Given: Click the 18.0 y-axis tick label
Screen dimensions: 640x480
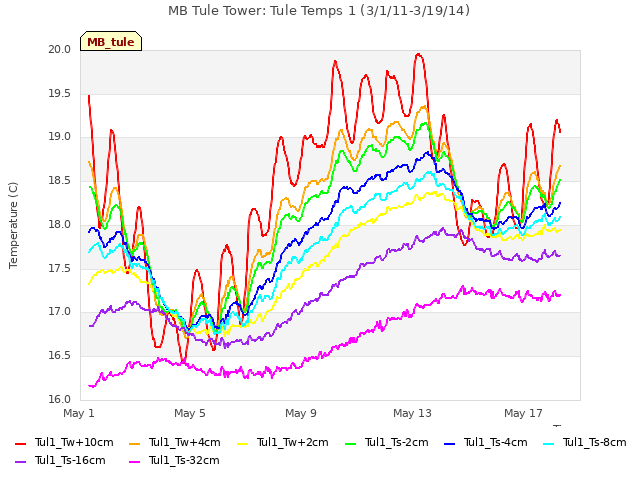Looking at the screenshot, I should pos(60,224).
